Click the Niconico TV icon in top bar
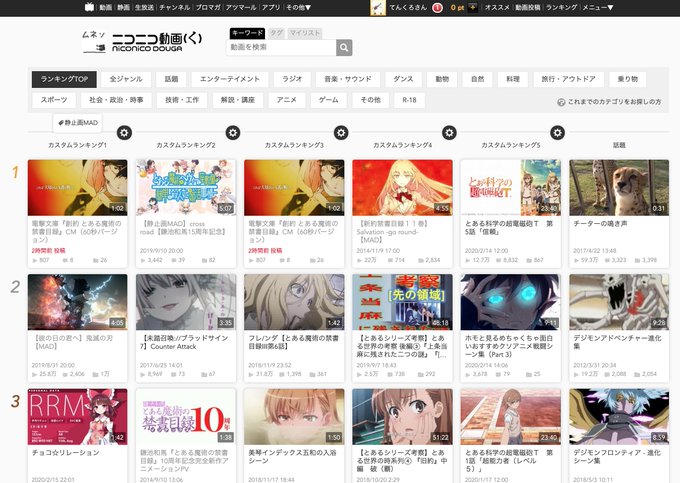 coord(89,7)
